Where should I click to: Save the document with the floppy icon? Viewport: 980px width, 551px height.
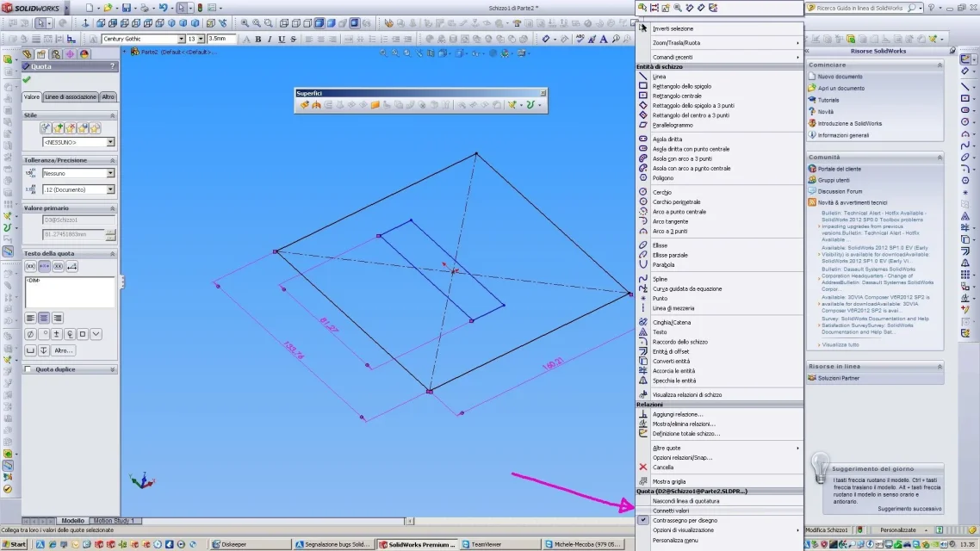127,8
